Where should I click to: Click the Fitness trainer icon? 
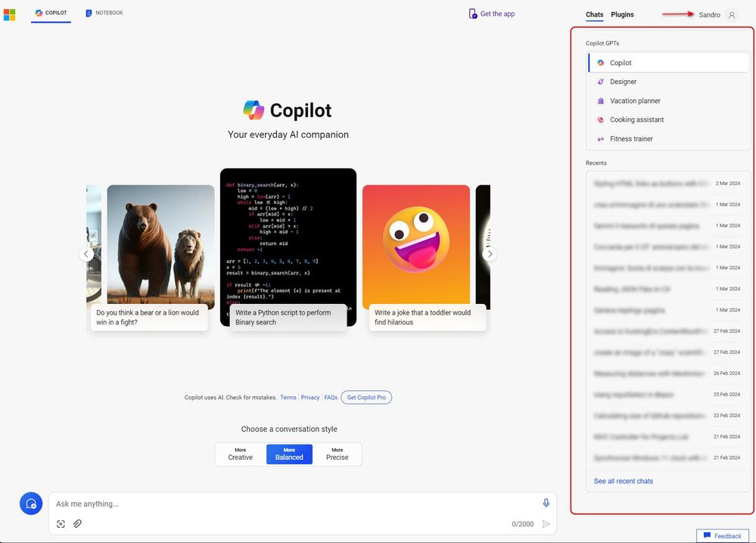tap(600, 138)
